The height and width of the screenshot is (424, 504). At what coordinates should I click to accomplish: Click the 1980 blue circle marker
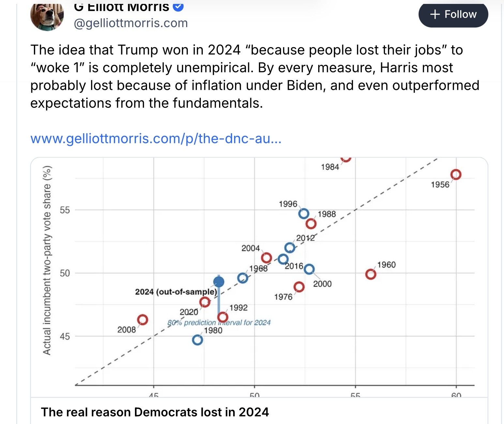[197, 340]
